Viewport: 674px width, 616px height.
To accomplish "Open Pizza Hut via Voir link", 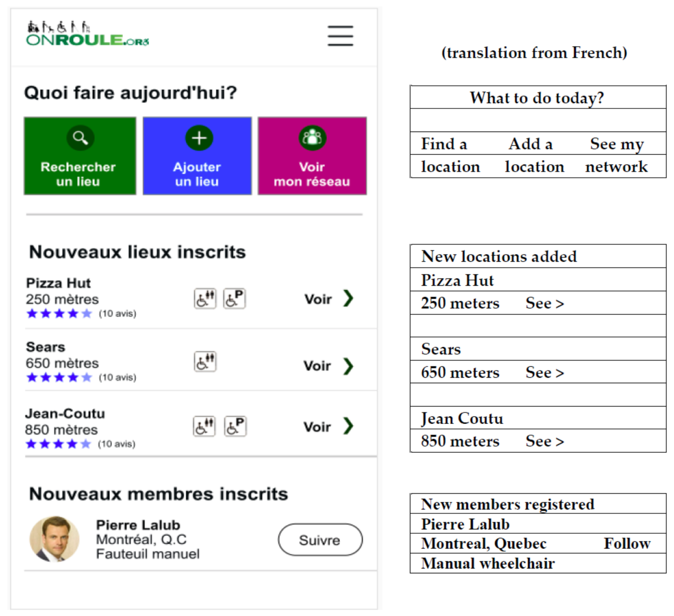I will pyautogui.click(x=318, y=299).
